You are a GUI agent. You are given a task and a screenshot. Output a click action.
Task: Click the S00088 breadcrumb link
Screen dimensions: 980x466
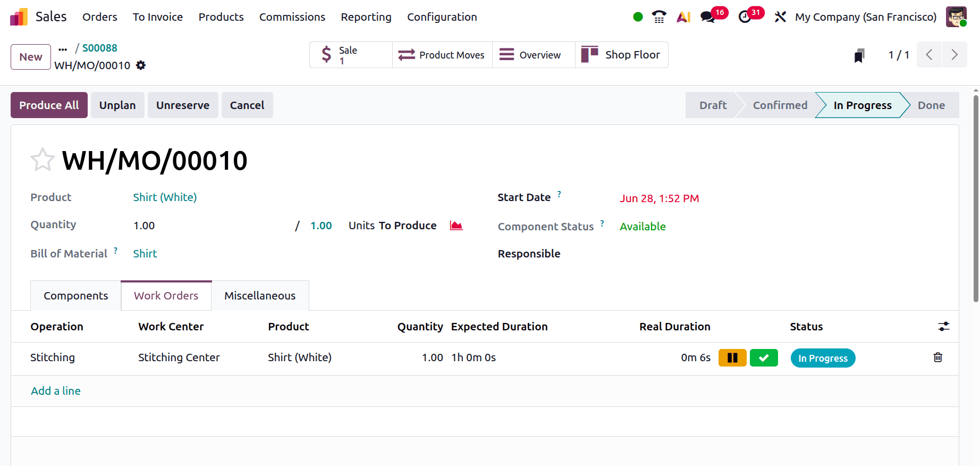pyautogui.click(x=100, y=48)
